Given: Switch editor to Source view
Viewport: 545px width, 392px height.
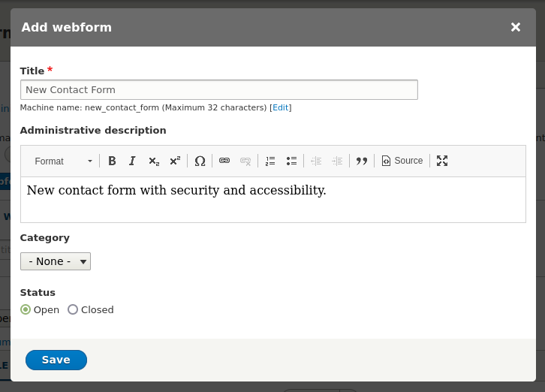Looking at the screenshot, I should [x=402, y=161].
